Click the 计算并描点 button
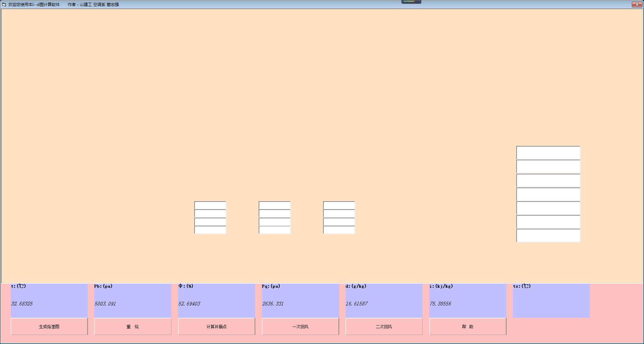 (x=217, y=326)
